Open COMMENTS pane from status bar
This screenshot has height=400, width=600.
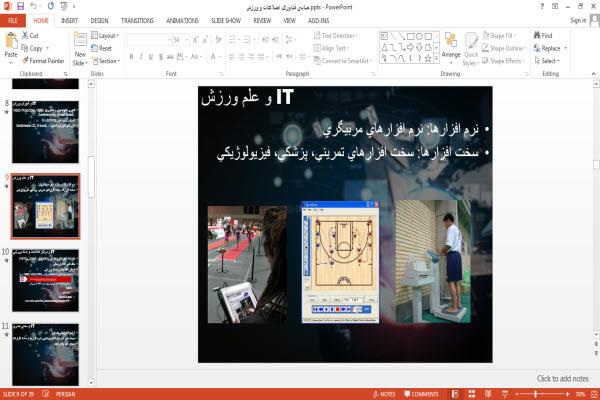tap(421, 394)
